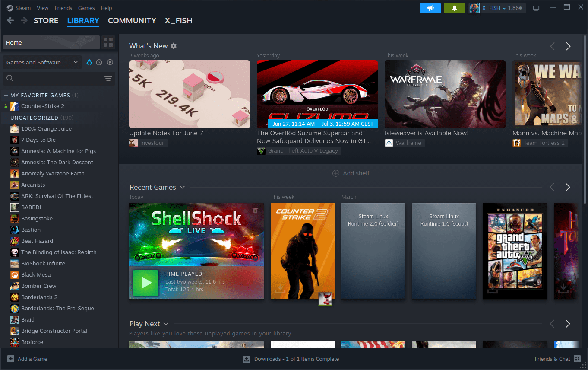Toggle the Linux penguin filter icon

(89, 62)
